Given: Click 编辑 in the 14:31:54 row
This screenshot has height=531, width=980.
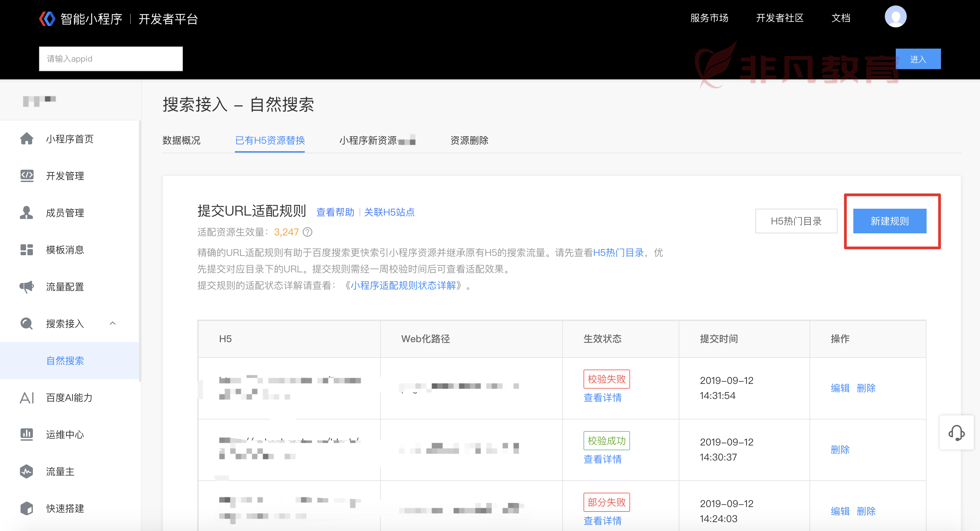Looking at the screenshot, I should click(x=840, y=388).
